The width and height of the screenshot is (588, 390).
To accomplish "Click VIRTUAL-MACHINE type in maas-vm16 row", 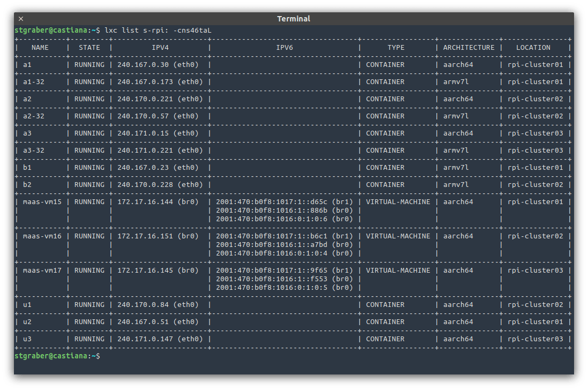I will coord(398,236).
